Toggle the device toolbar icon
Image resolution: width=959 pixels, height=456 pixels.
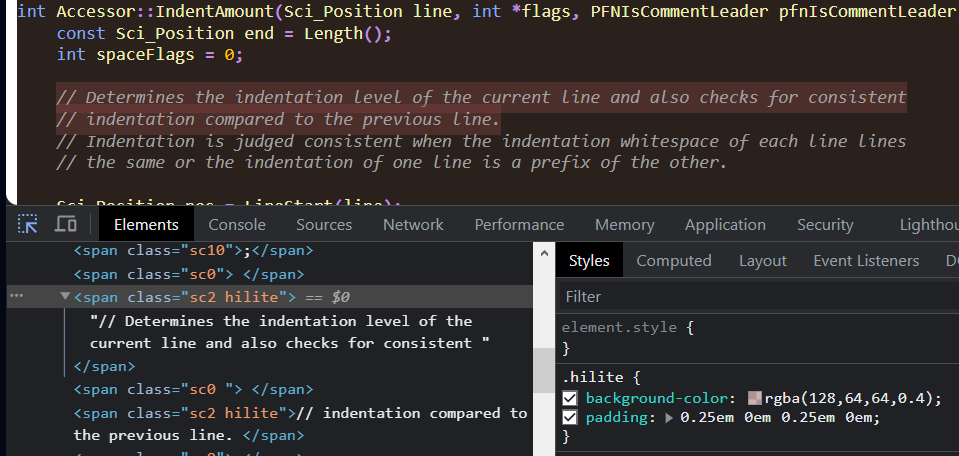click(65, 224)
